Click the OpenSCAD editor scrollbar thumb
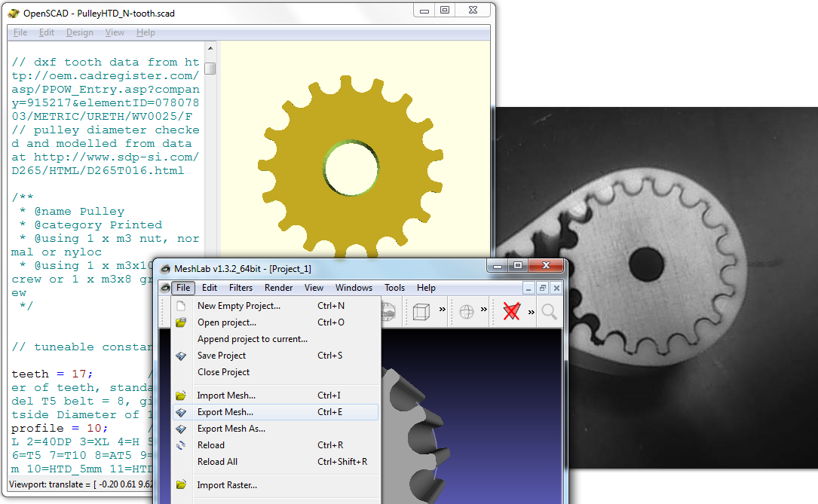The width and height of the screenshot is (818, 504). 210,69
